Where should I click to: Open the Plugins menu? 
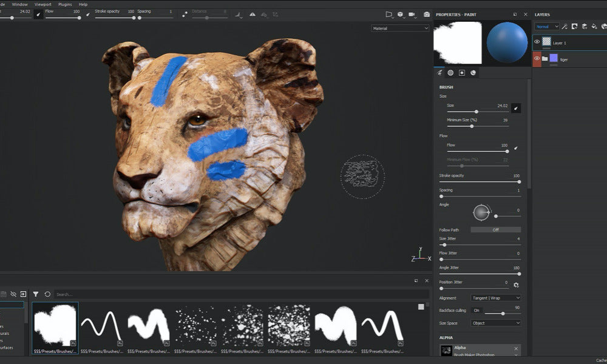tap(64, 4)
